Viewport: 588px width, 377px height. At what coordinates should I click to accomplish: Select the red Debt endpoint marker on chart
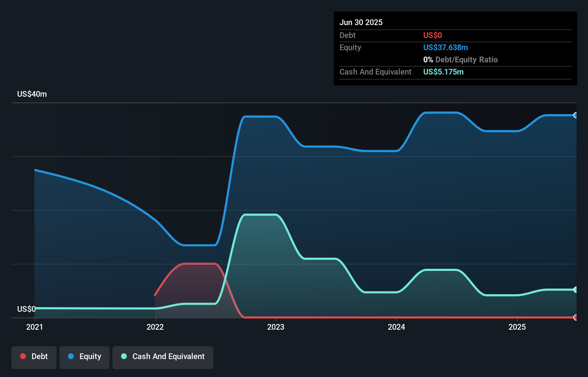coord(575,317)
